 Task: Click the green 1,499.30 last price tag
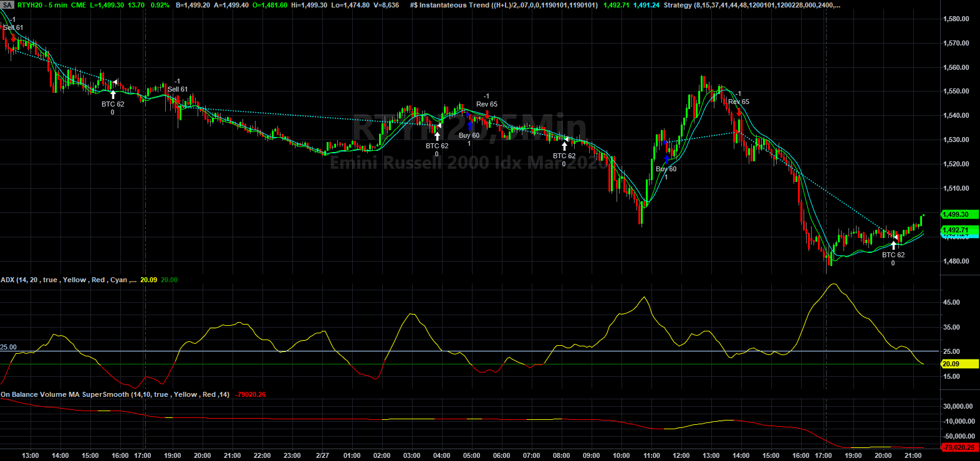[959, 214]
